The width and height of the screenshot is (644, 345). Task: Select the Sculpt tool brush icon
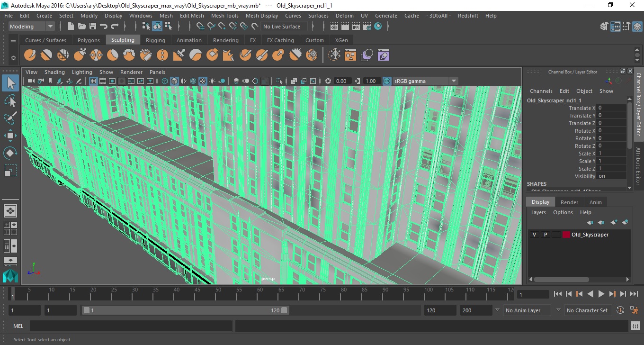[30, 55]
